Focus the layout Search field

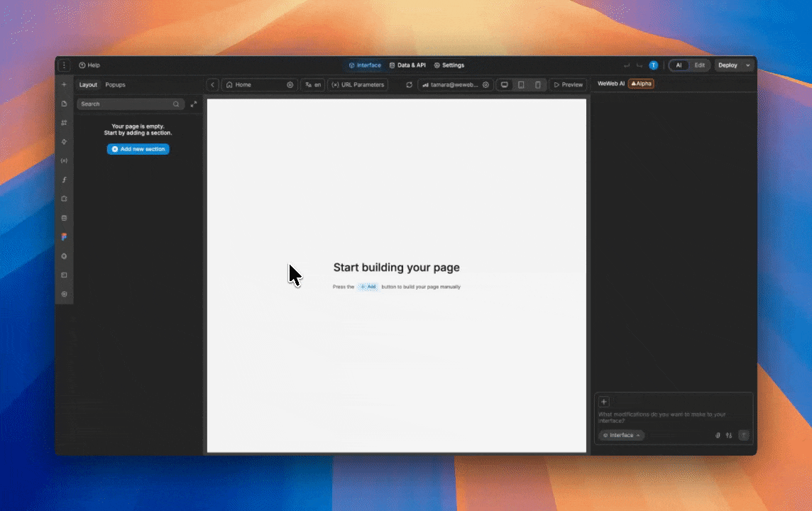pyautogui.click(x=131, y=104)
